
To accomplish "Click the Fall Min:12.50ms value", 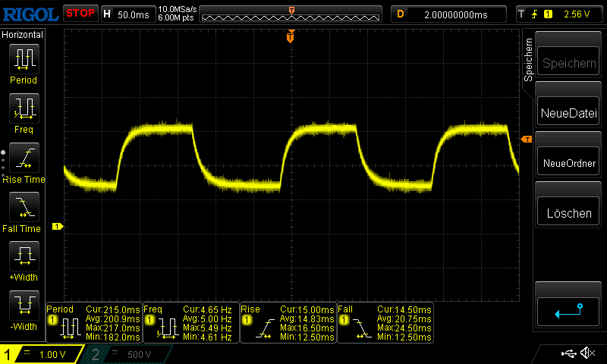I will pos(404,337).
